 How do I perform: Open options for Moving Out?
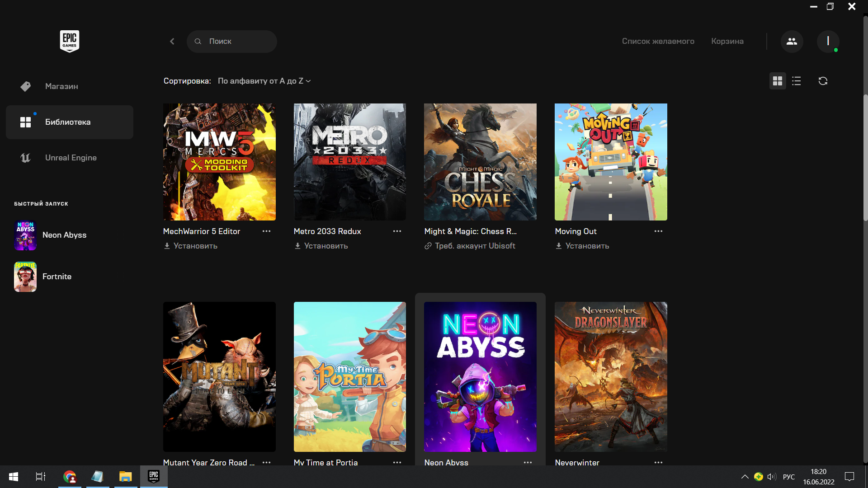[x=658, y=231]
